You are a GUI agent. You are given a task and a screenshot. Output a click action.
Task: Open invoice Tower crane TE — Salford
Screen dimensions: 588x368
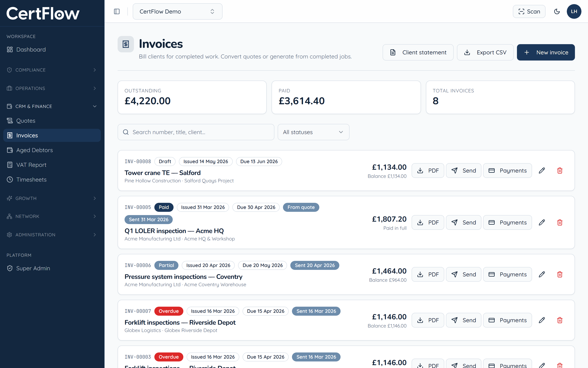coord(163,173)
